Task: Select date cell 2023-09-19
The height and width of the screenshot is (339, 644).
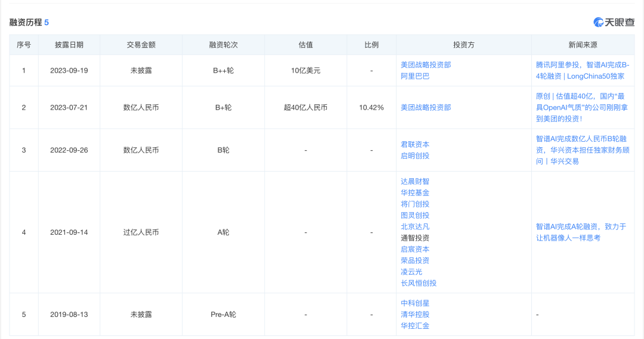Action: click(69, 70)
